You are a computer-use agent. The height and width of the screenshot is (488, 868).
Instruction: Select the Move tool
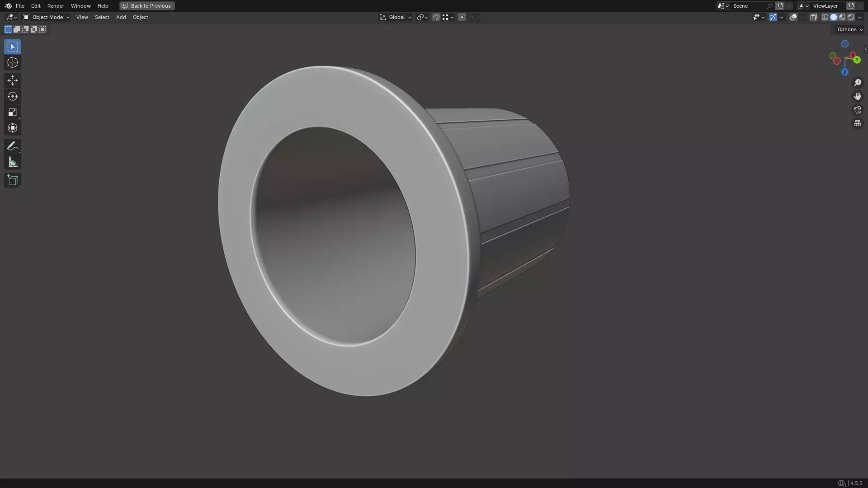[x=13, y=80]
